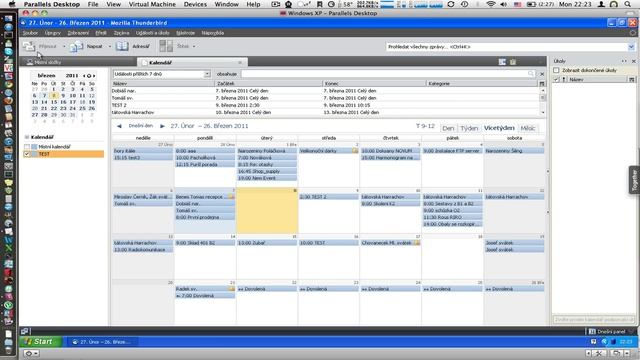Click in the global message search field

click(506, 47)
